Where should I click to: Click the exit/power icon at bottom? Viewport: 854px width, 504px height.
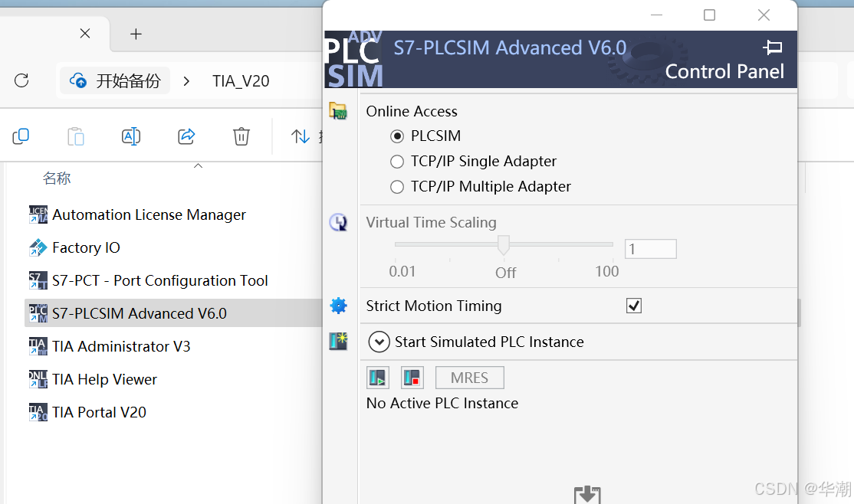(x=587, y=494)
